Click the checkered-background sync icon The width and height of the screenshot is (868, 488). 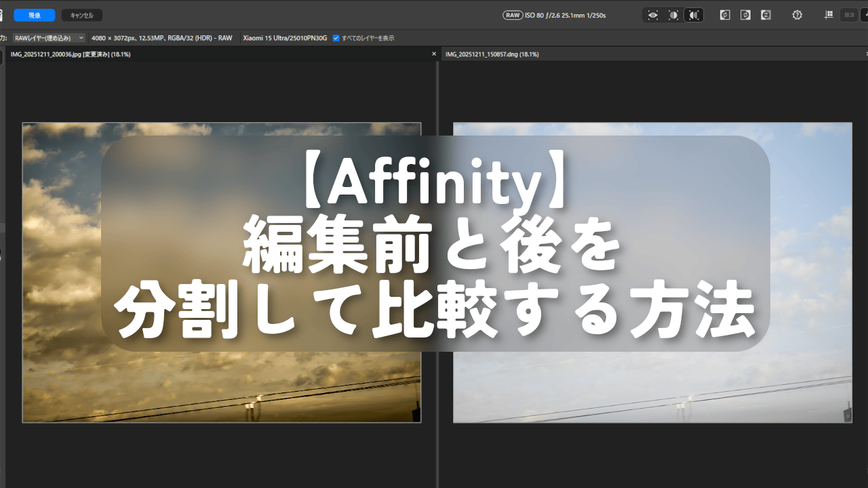[766, 15]
